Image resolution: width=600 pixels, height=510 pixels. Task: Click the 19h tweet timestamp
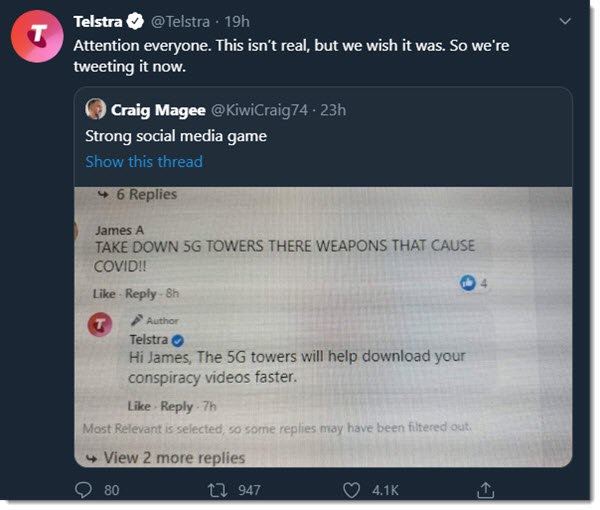click(236, 20)
